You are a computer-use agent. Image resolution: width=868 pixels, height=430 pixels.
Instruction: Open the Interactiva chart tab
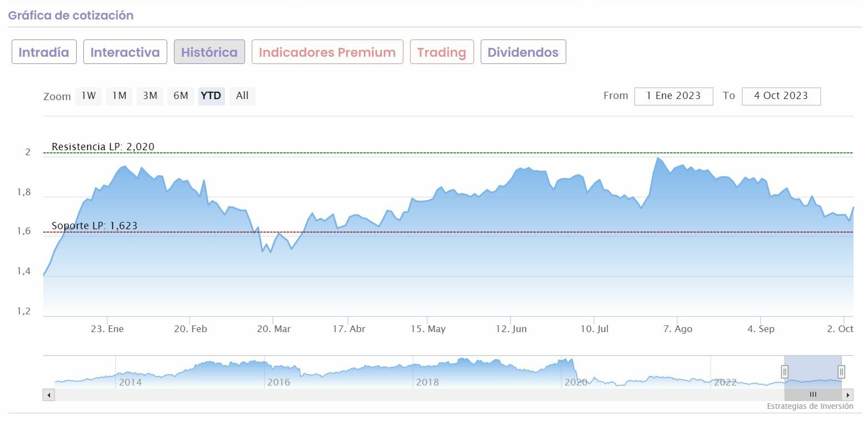point(125,52)
